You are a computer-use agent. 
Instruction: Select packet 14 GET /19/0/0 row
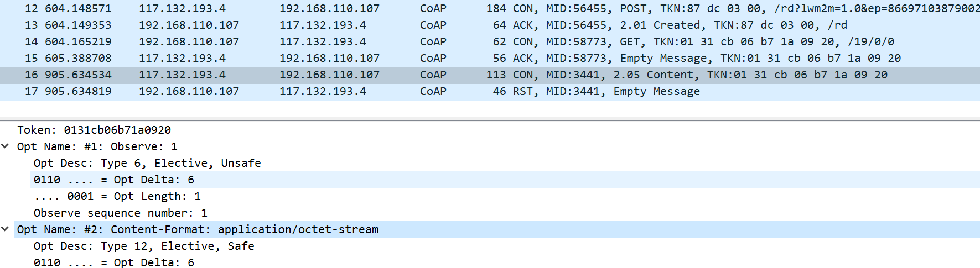490,41
